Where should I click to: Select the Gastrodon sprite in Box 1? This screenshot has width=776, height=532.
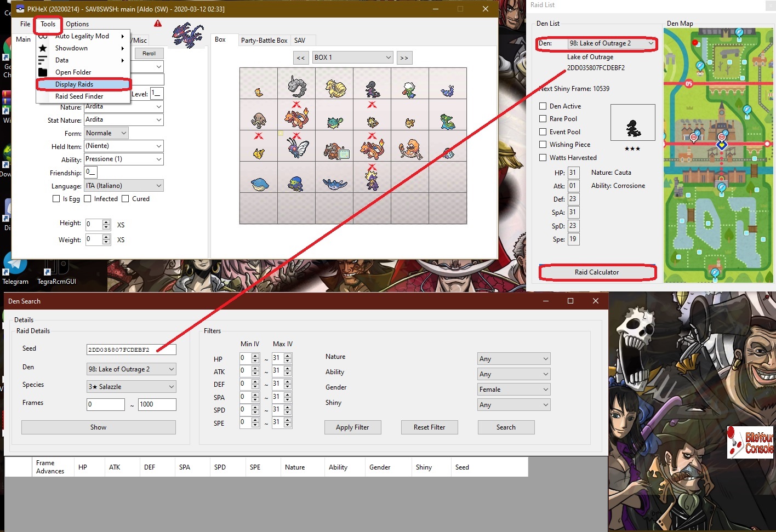(x=448, y=121)
